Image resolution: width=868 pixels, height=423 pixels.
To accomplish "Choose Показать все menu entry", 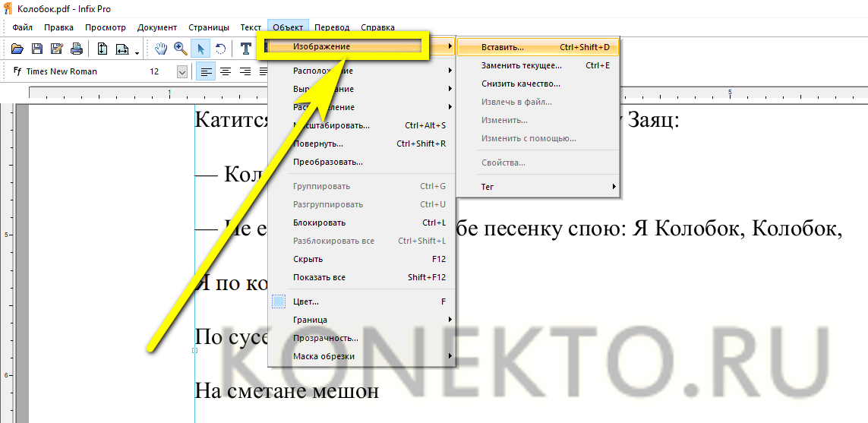I will [x=361, y=278].
